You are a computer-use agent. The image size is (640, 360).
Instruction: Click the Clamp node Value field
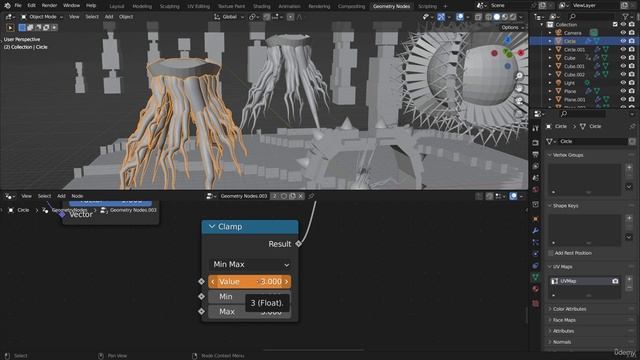click(x=249, y=282)
